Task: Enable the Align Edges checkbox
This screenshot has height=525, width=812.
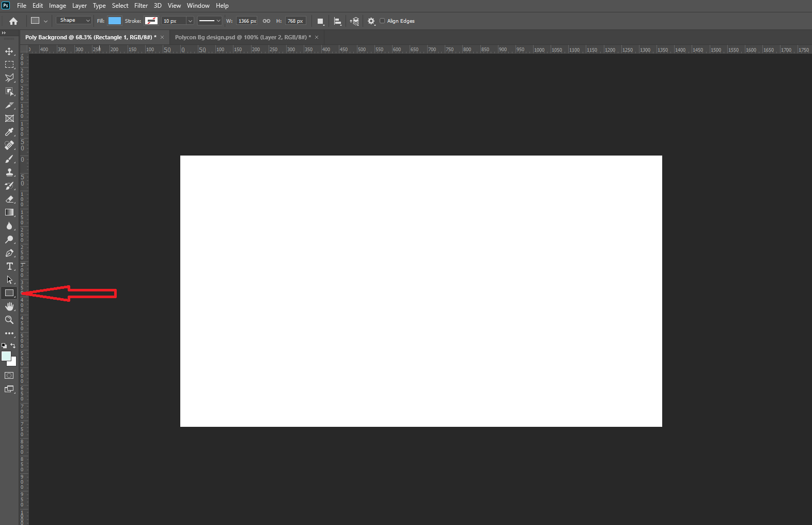Action: 382,21
